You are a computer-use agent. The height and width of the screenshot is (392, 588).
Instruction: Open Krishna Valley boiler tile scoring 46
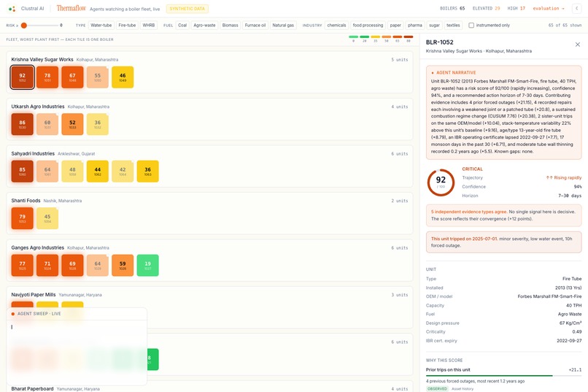point(123,77)
